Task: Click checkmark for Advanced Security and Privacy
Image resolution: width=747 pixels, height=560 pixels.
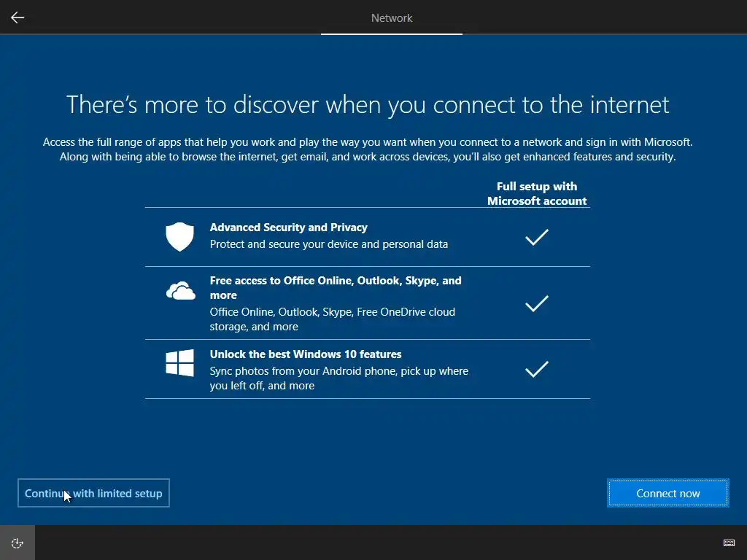Action: click(x=537, y=237)
